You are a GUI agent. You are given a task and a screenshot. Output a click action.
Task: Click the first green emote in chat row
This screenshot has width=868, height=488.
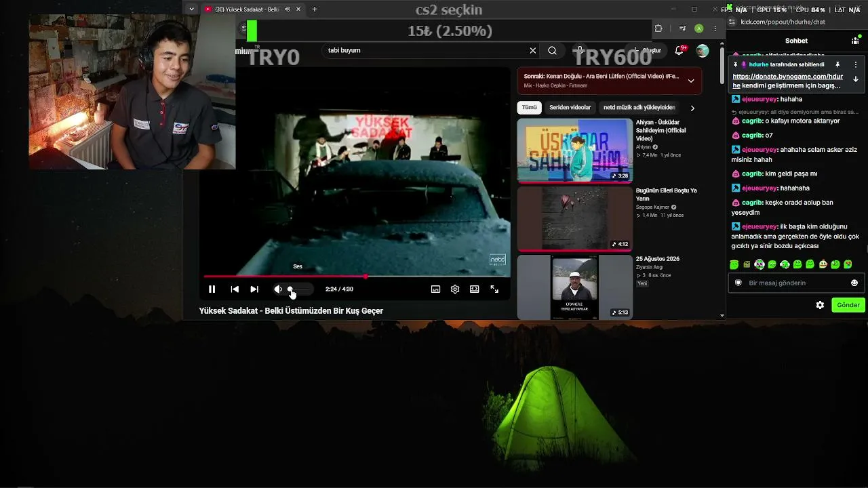tap(734, 264)
